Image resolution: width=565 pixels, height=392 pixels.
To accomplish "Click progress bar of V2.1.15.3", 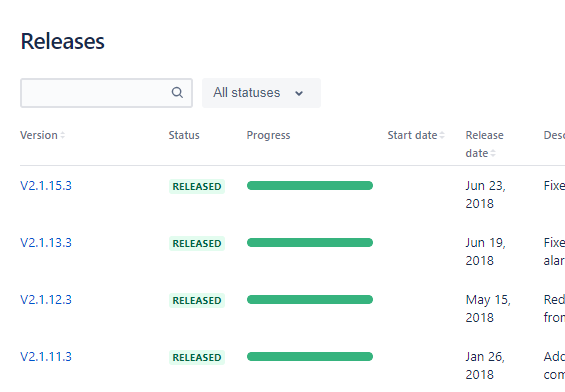I will (x=310, y=186).
